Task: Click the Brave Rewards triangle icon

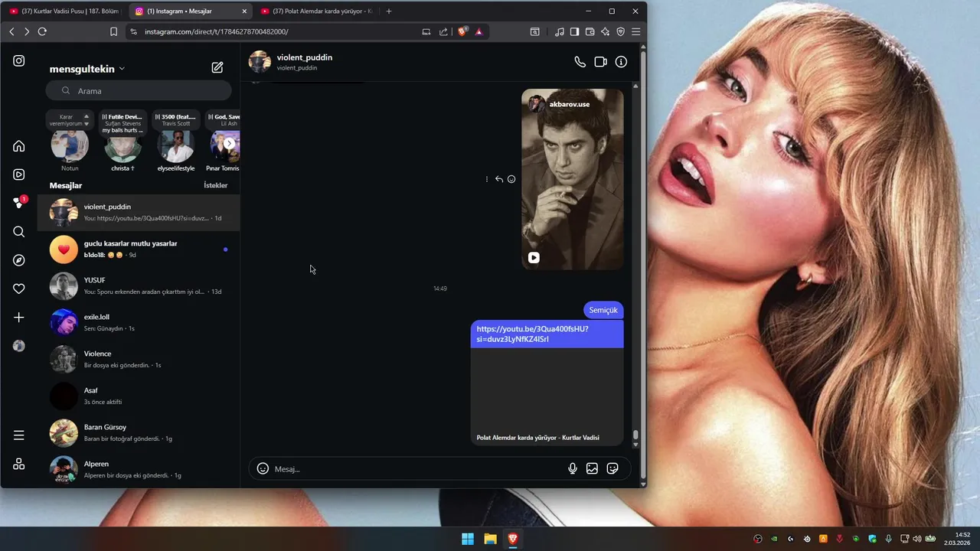Action: point(479,31)
